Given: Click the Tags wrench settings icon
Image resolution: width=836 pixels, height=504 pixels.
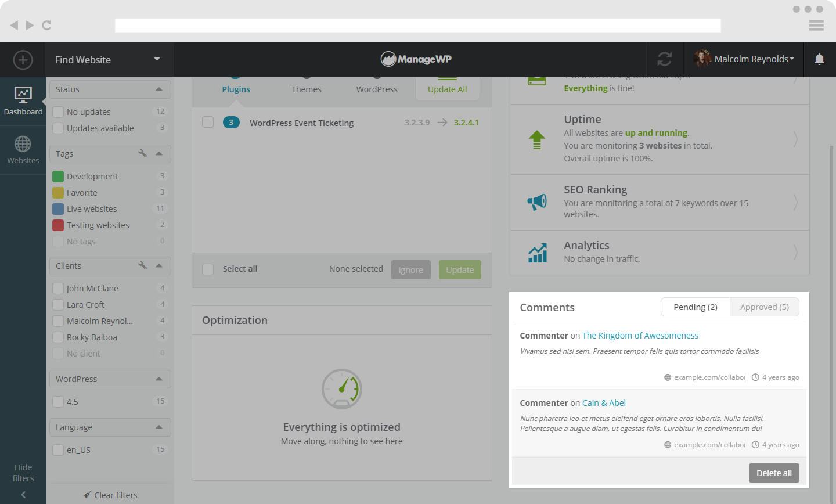Looking at the screenshot, I should (x=142, y=153).
